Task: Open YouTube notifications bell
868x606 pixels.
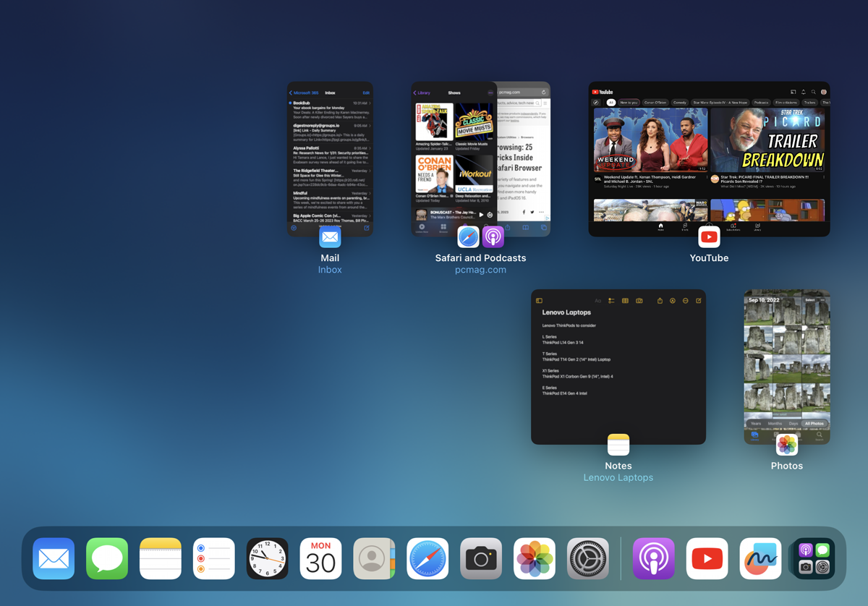Action: [804, 92]
